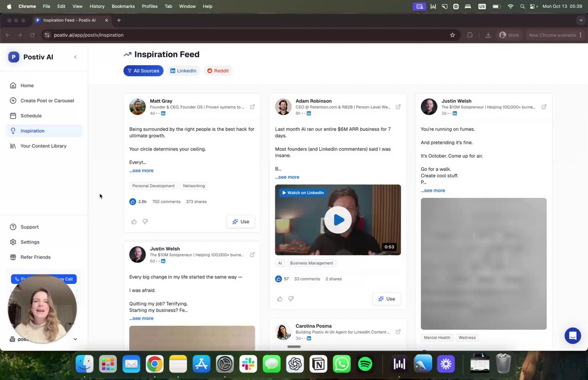
Task: Open the blurred image in Justin Welsh's post
Action: tap(484, 264)
